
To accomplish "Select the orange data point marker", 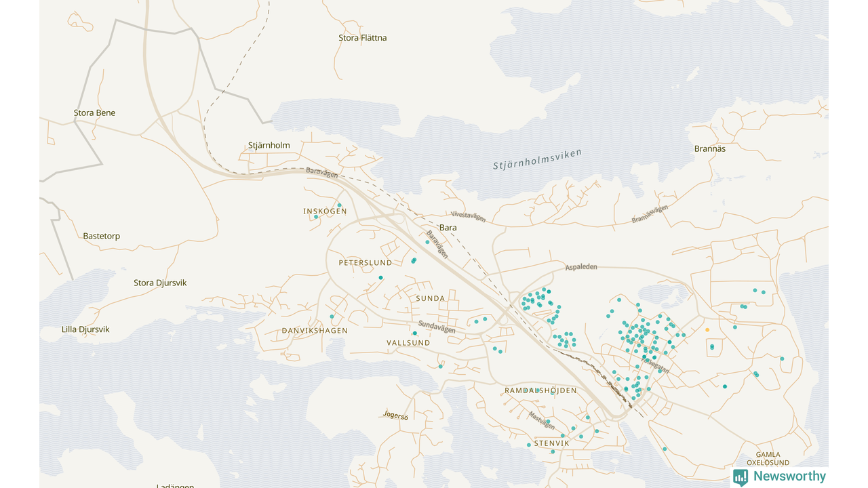I will (x=707, y=329).
